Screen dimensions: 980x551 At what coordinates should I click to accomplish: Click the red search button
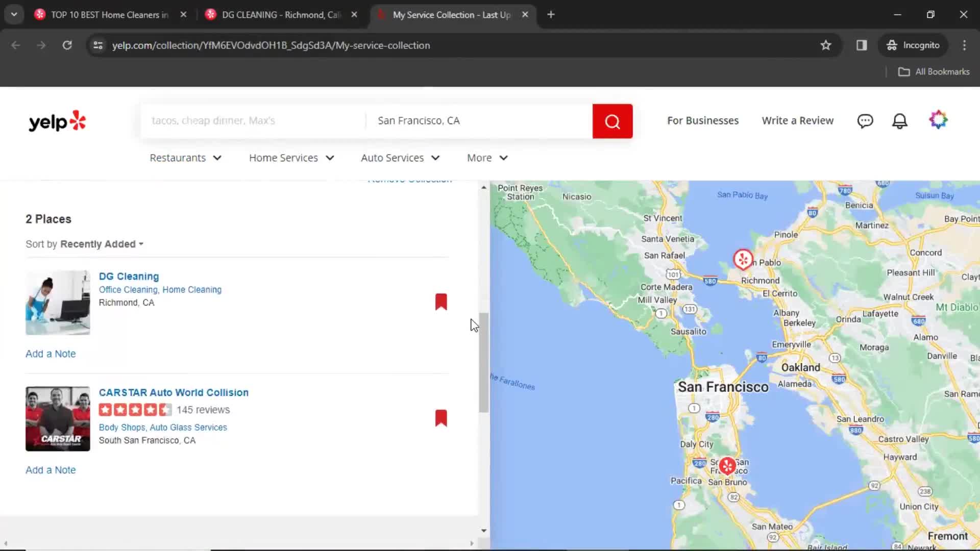point(612,121)
